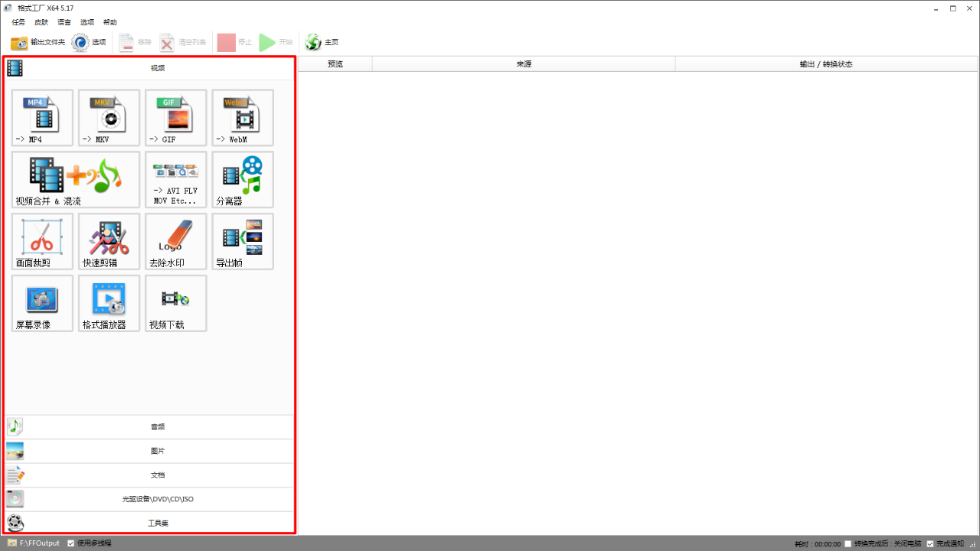Open the 帮助 menu
Screen dimensions: 980x551
[110, 22]
